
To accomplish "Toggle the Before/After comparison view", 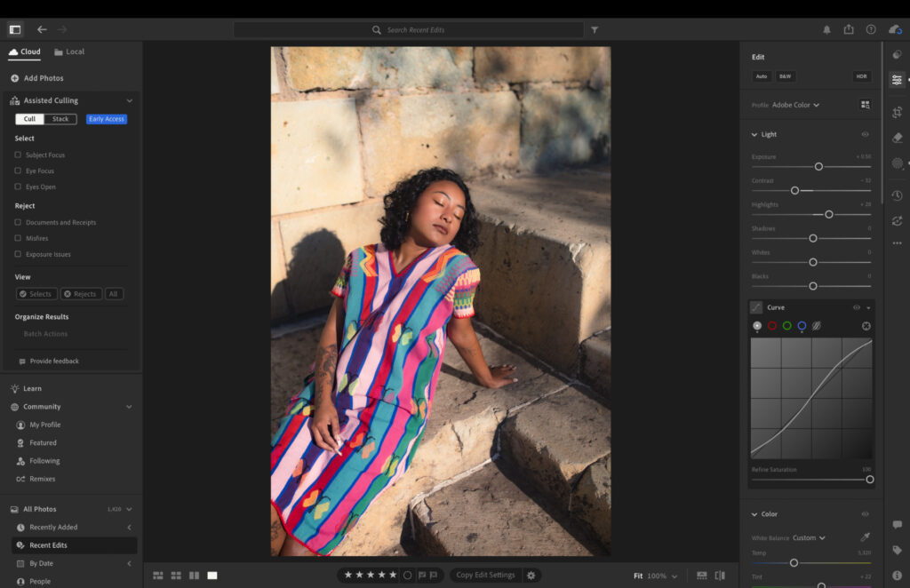I will [720, 576].
